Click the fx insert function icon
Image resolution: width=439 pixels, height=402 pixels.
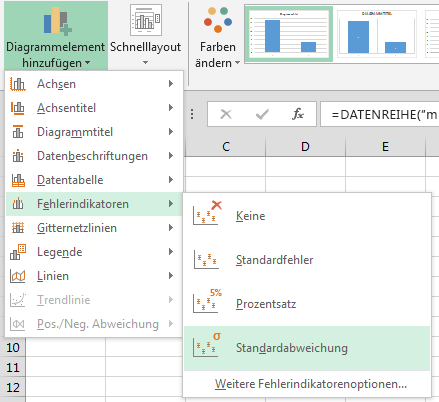(x=298, y=114)
